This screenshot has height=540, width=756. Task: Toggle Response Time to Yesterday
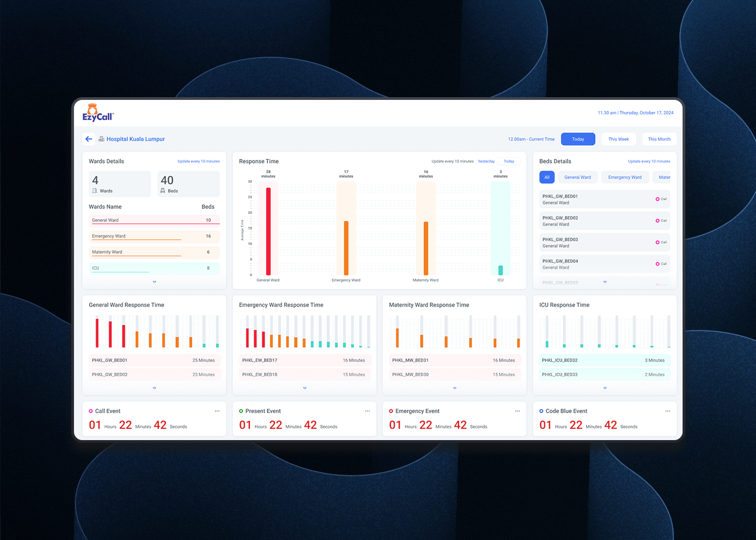pos(486,161)
